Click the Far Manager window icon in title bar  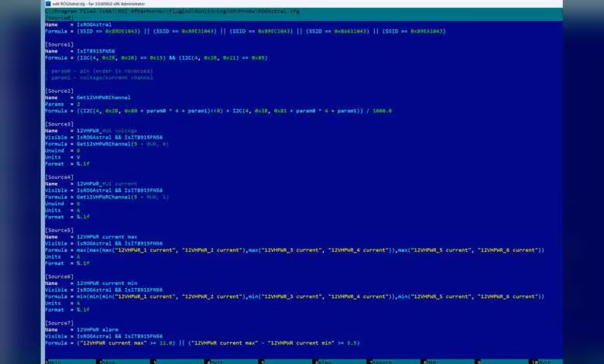coord(48,3)
